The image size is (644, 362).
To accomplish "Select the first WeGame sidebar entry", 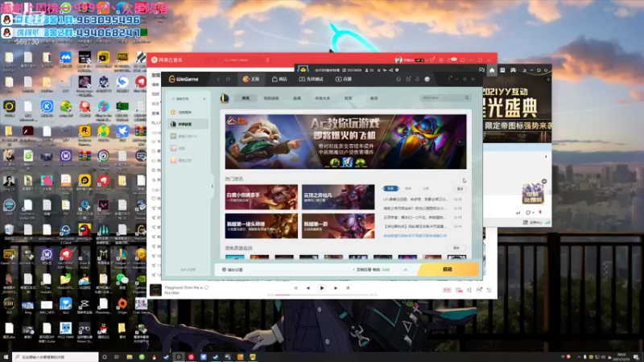I will pos(188,112).
